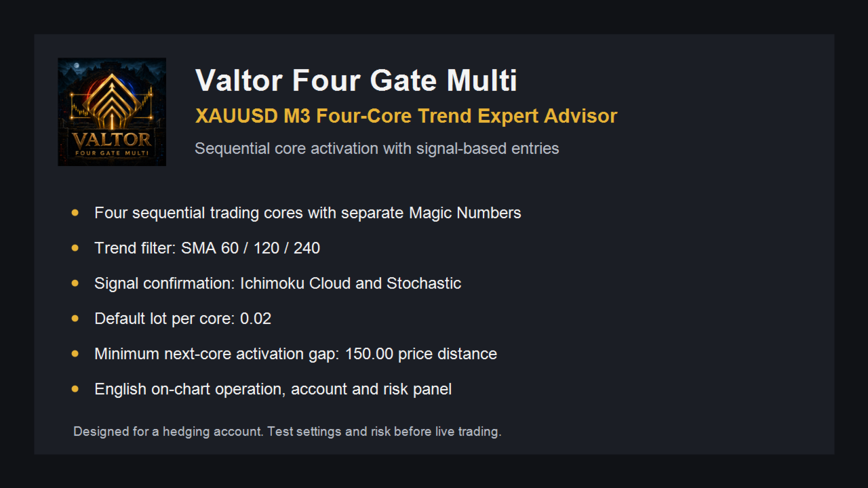Click the 0.02 default lot value

click(256, 319)
